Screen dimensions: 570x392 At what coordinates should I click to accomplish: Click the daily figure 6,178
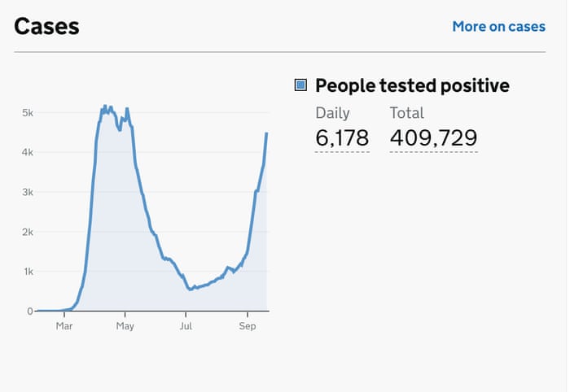point(342,138)
